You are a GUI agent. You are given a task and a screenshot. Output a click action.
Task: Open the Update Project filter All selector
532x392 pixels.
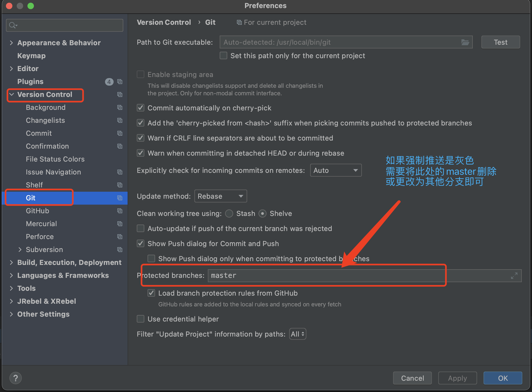coord(297,334)
